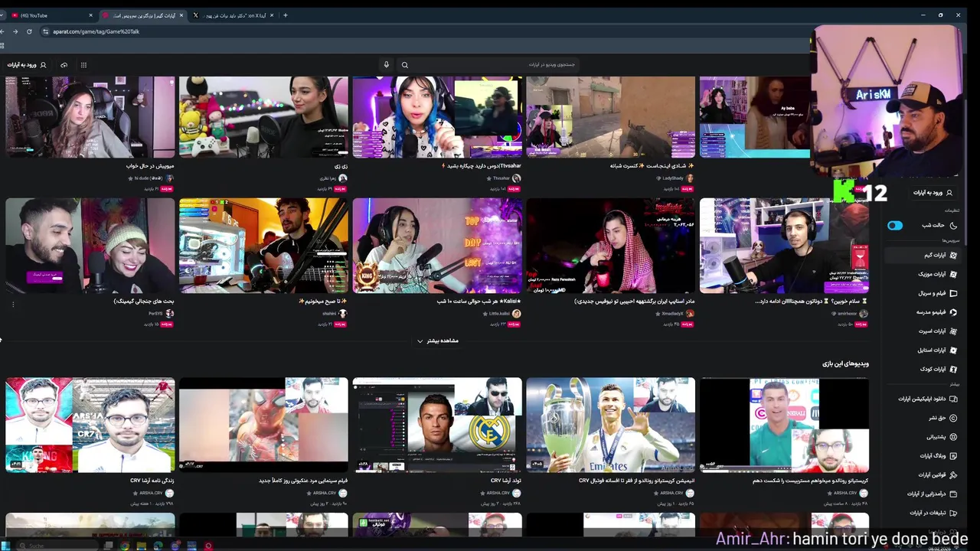Click the cloud upload icon in header
The height and width of the screenshot is (551, 980).
click(x=64, y=65)
